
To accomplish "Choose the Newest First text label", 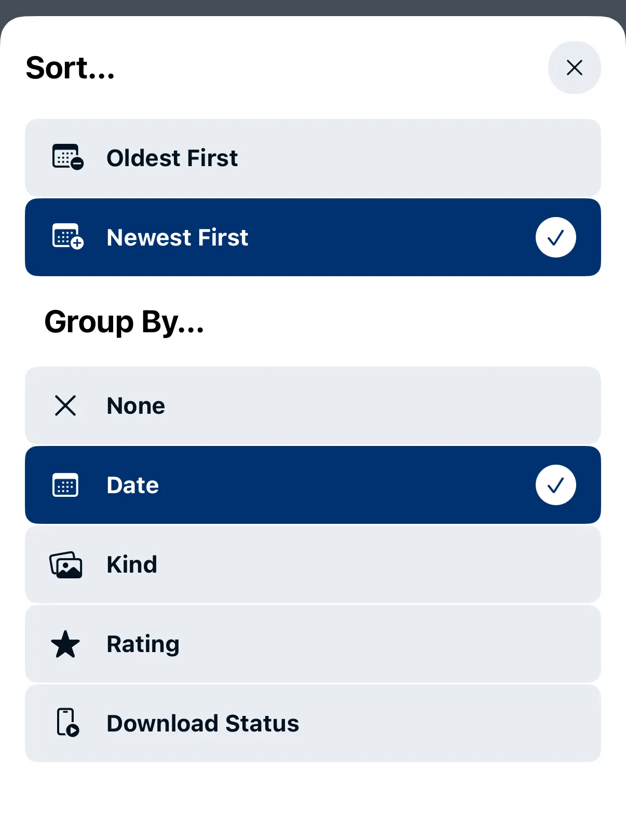I will pyautogui.click(x=177, y=237).
